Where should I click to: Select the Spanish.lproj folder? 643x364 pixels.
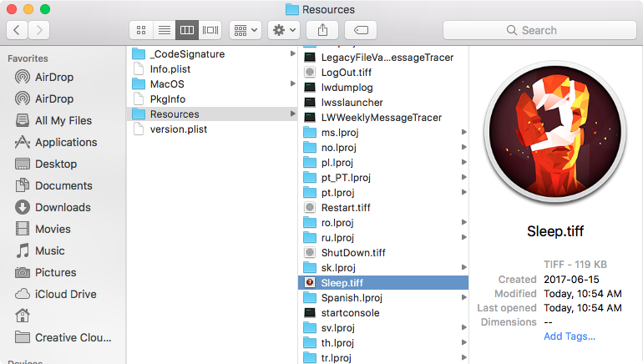(x=383, y=298)
